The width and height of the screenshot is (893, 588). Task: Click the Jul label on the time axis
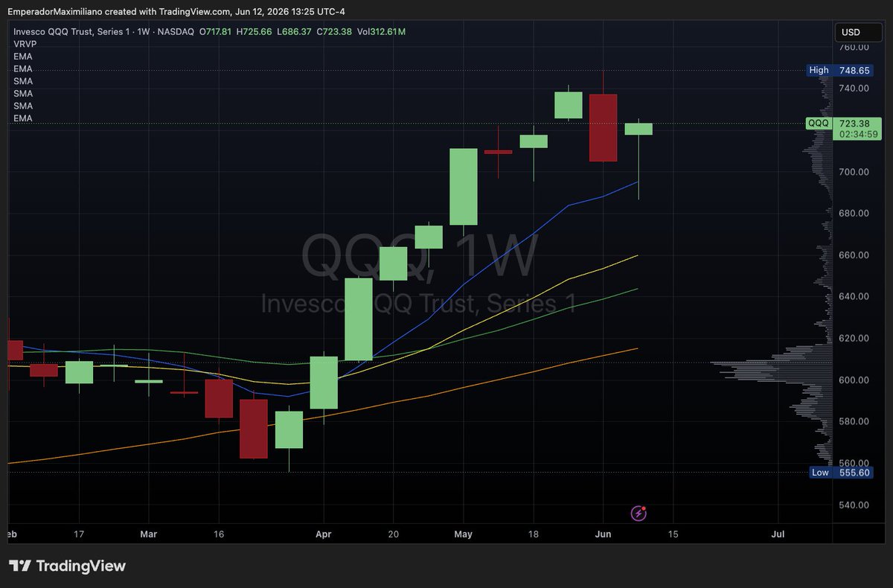pos(778,534)
